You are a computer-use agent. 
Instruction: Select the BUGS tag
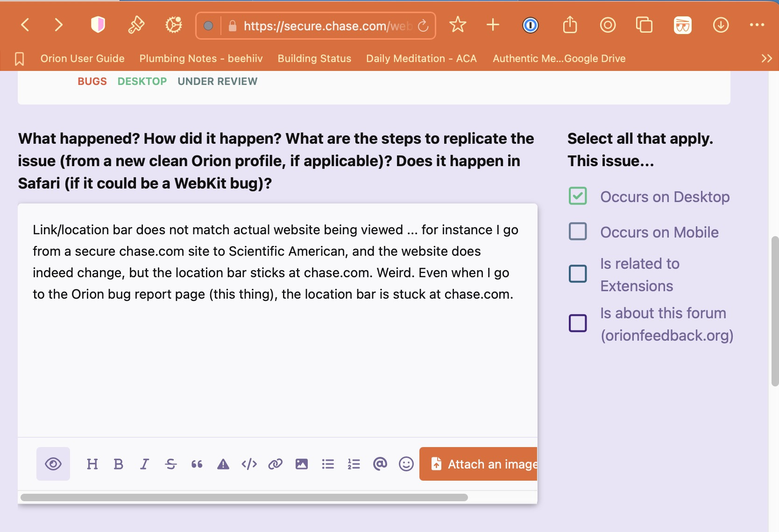pos(92,81)
